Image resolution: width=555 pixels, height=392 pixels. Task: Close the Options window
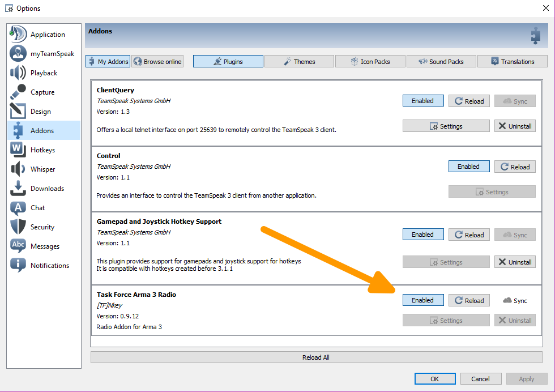point(546,8)
